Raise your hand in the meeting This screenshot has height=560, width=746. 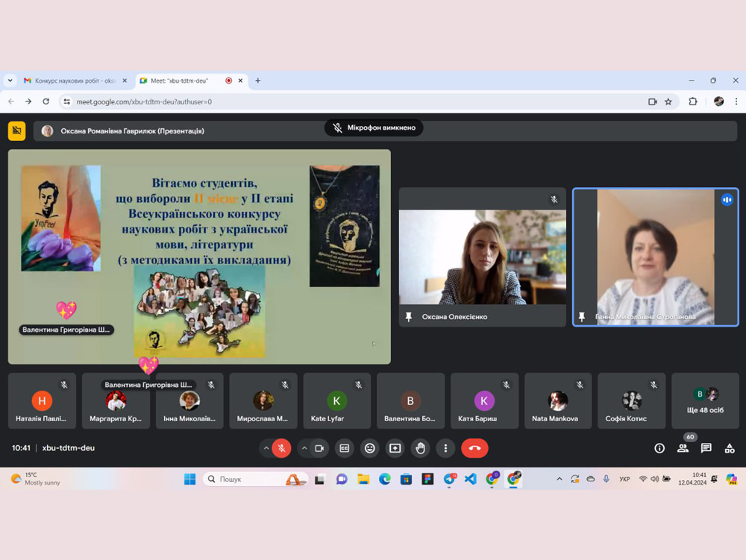point(420,448)
